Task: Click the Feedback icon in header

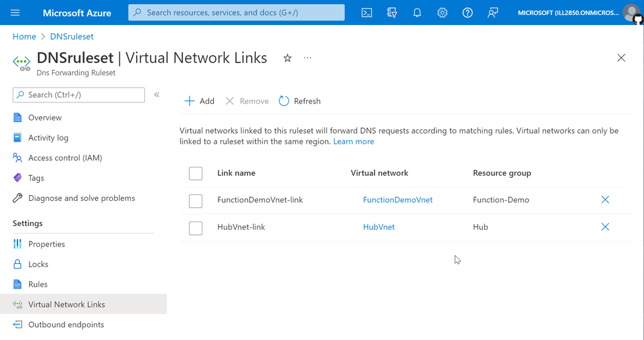Action: [x=493, y=13]
